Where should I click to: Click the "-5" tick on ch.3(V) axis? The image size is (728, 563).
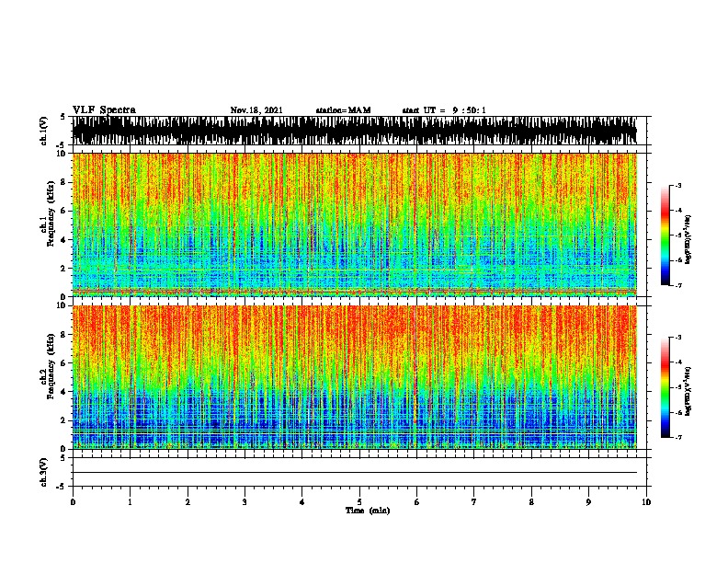click(x=62, y=487)
